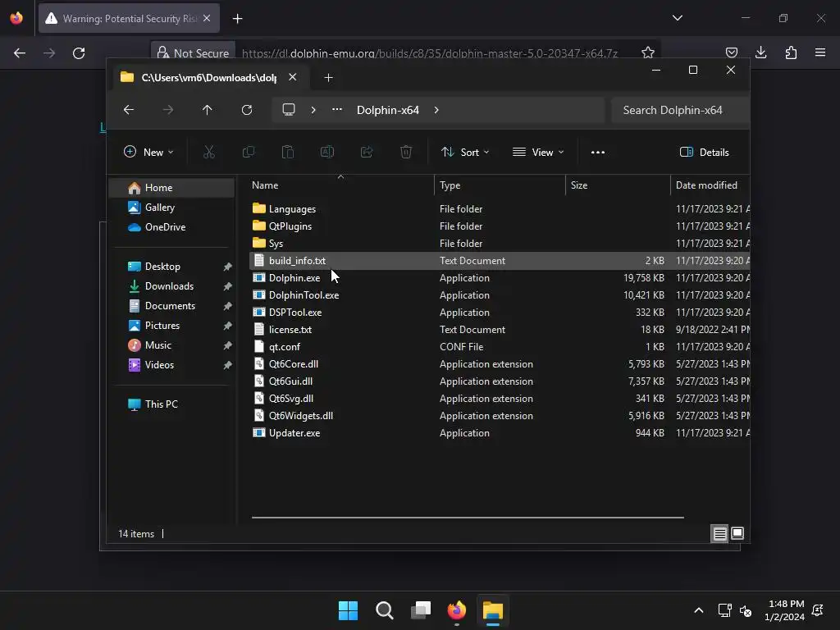Click the Paste clipboard icon
The width and height of the screenshot is (840, 630).
(x=288, y=152)
